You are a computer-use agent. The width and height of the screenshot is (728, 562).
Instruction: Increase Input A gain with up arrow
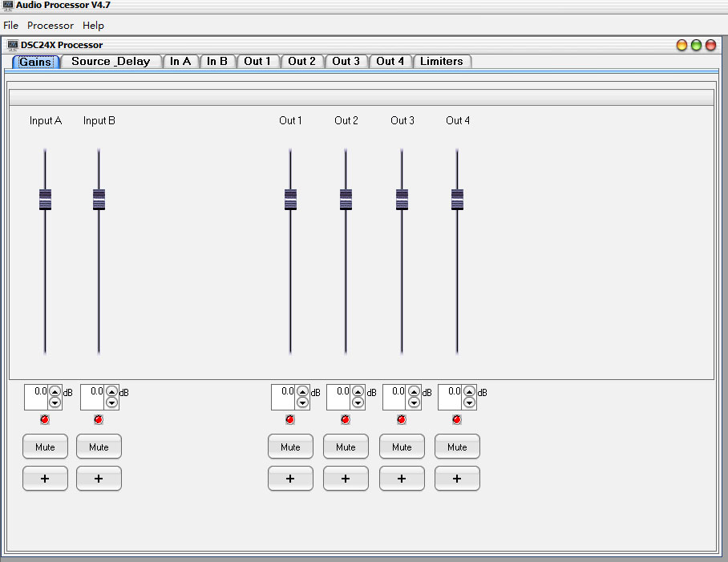[x=55, y=392]
